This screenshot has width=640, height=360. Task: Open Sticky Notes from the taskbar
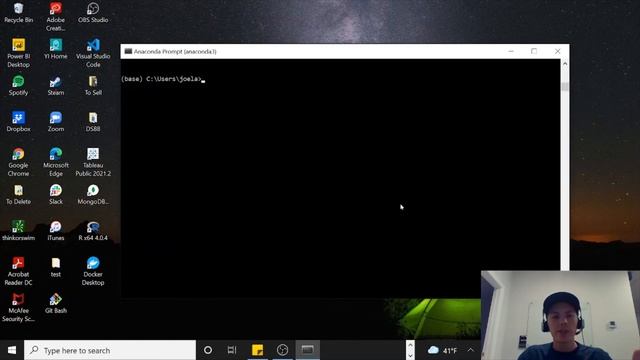click(258, 350)
